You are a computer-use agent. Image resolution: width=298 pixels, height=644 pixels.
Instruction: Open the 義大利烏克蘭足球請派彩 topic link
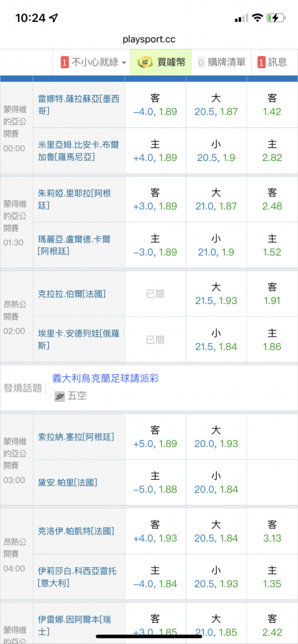106,378
